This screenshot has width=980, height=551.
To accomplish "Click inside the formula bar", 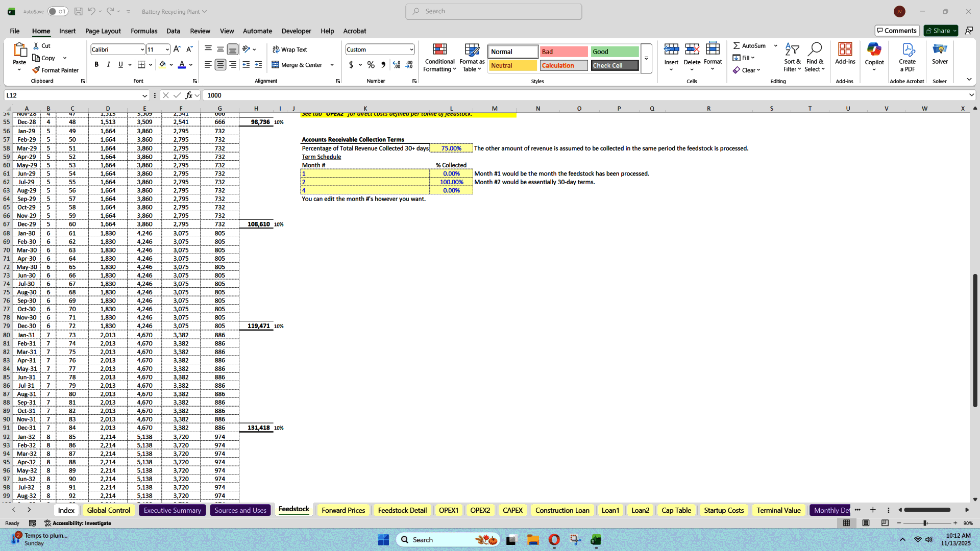I will pyautogui.click(x=357, y=95).
